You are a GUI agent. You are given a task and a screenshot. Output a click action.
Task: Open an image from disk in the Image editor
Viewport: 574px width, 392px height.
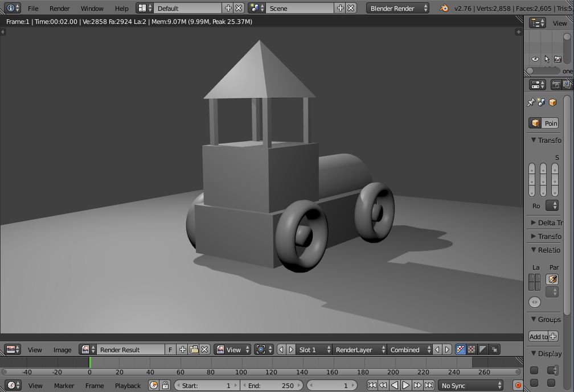point(193,350)
